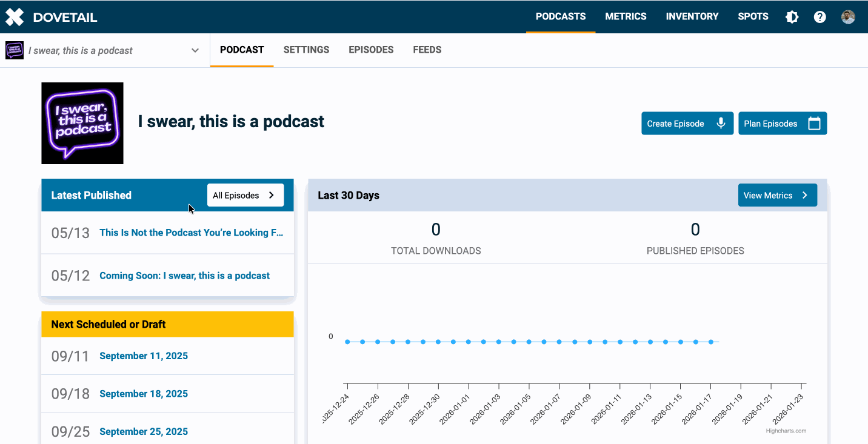The height and width of the screenshot is (444, 868).
Task: Click the arrow on View Metrics button
Action: tap(805, 195)
